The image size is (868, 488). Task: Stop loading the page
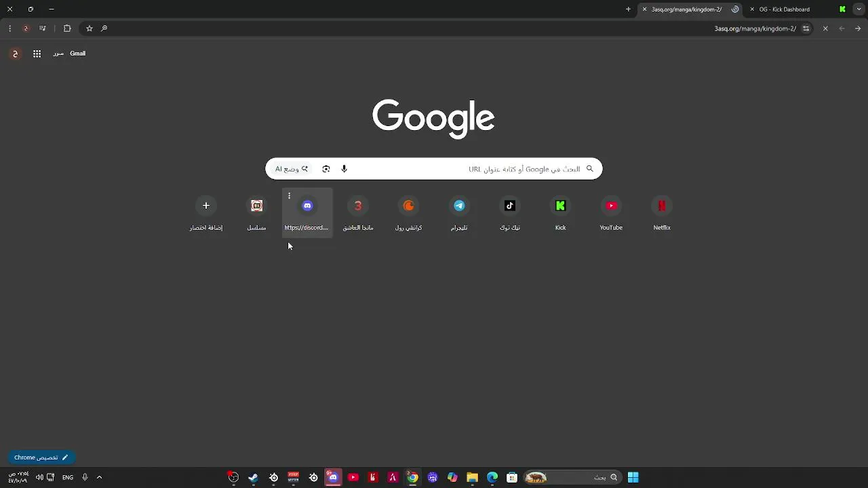(825, 28)
